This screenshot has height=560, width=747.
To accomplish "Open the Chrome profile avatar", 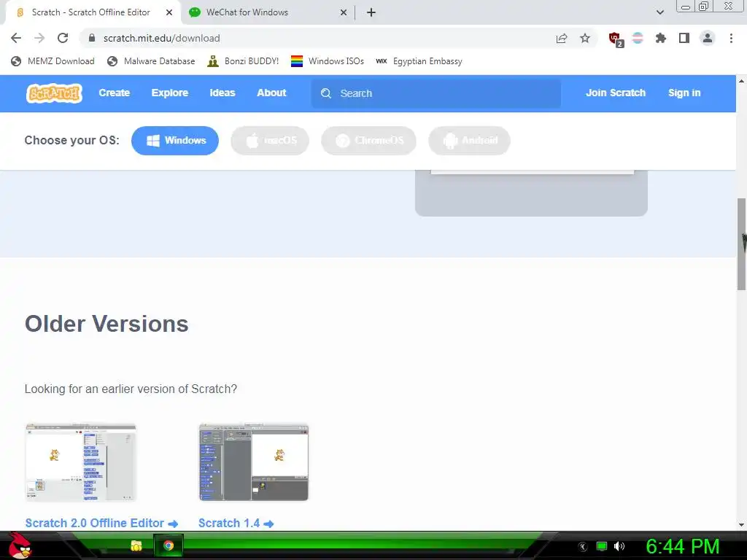I will click(708, 38).
